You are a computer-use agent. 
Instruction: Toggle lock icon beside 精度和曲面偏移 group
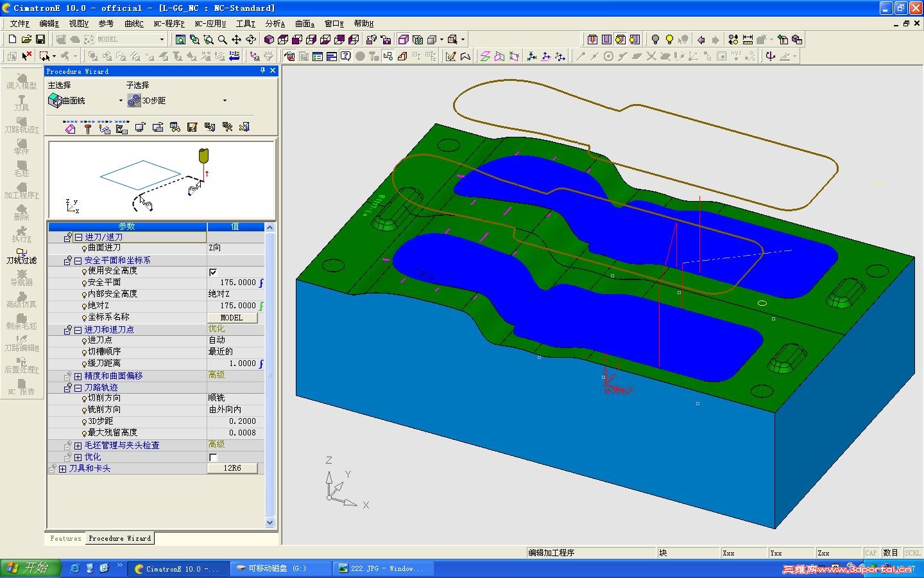click(x=67, y=376)
